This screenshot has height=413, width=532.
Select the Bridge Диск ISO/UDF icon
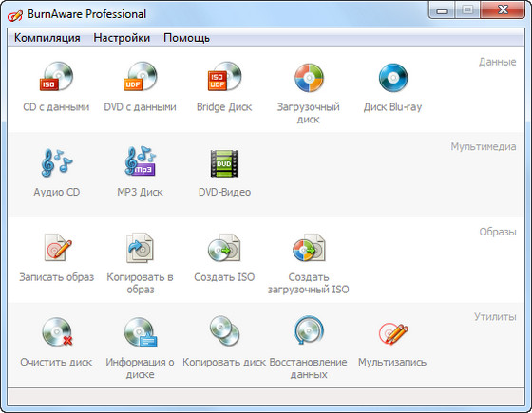[224, 77]
